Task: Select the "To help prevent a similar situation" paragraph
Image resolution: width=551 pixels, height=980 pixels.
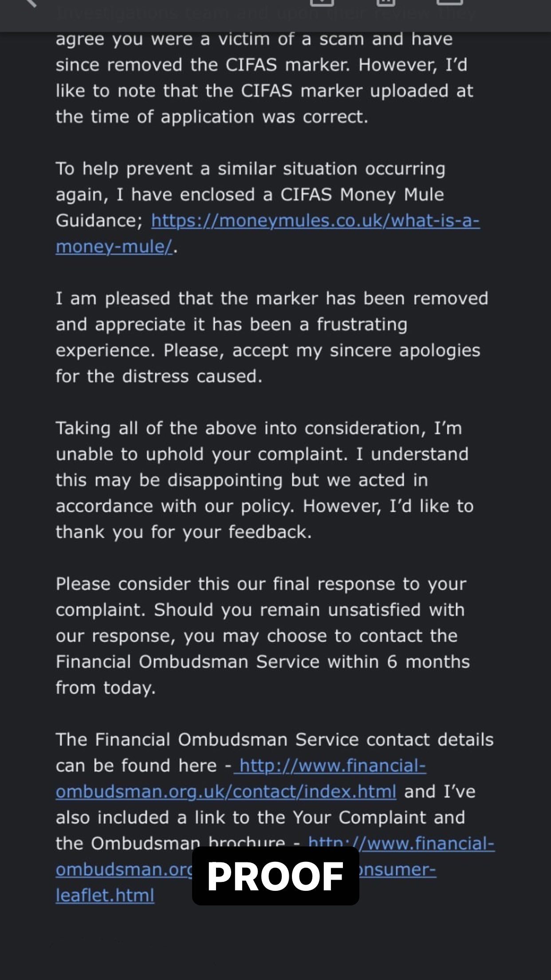Action: [x=250, y=169]
